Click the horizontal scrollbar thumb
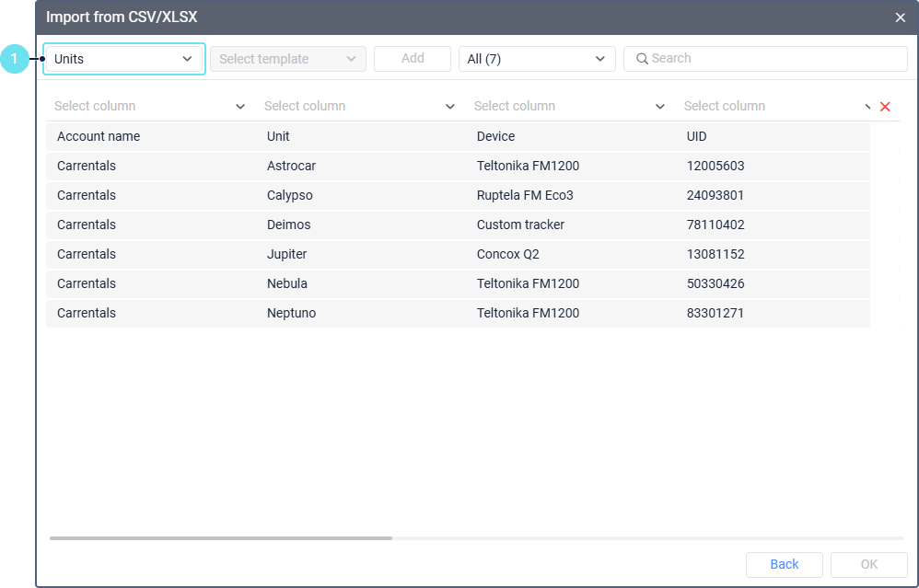Image resolution: width=919 pixels, height=588 pixels. point(221,537)
